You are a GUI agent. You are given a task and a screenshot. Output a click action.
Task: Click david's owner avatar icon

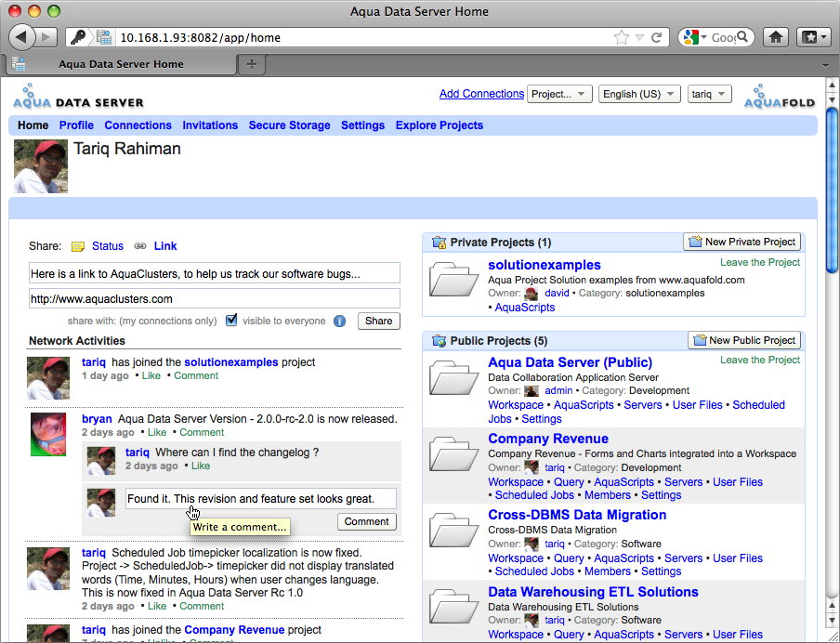coord(532,294)
